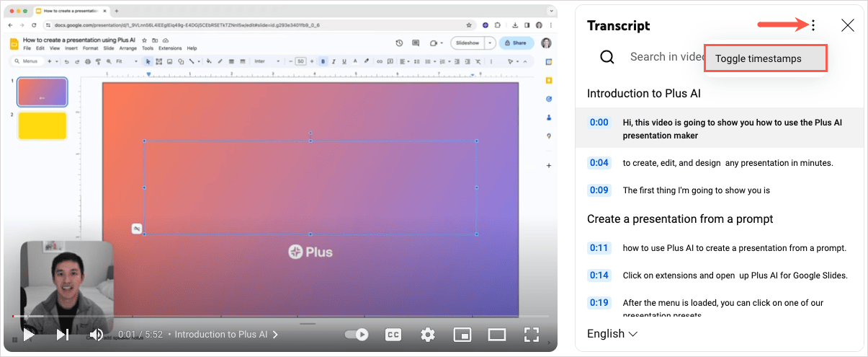Close the Transcript panel
Image resolution: width=868 pixels, height=357 pixels.
click(848, 26)
